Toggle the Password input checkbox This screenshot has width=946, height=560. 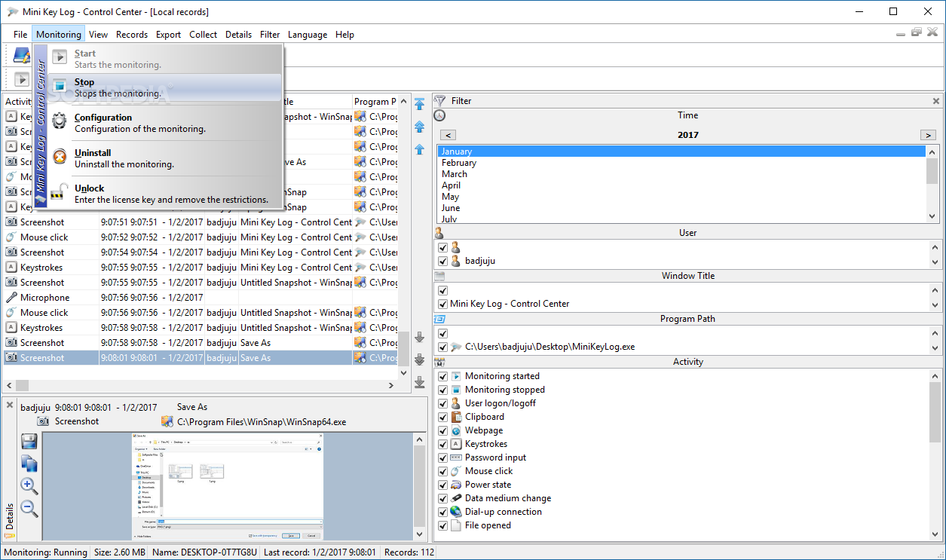click(443, 457)
